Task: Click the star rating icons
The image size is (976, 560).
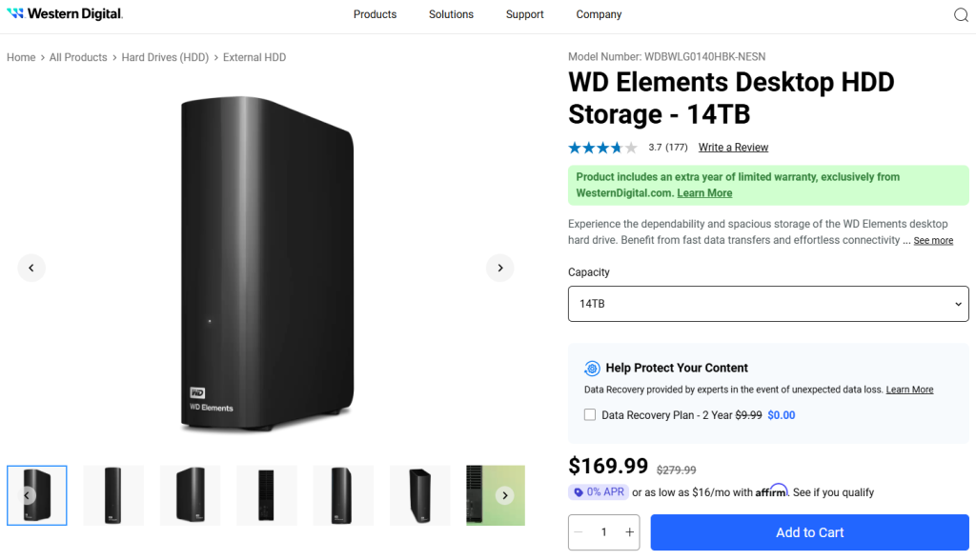Action: pos(602,148)
